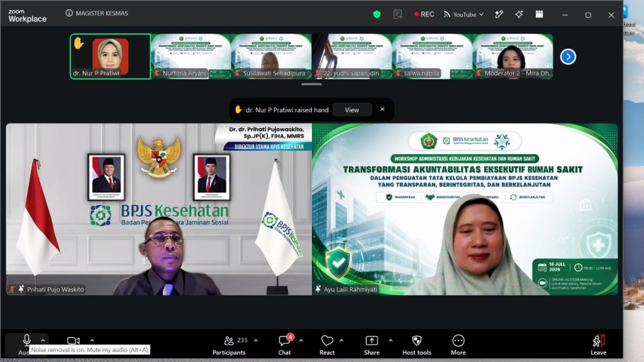
Task: Minimize the Zoom window
Action: pos(565,15)
